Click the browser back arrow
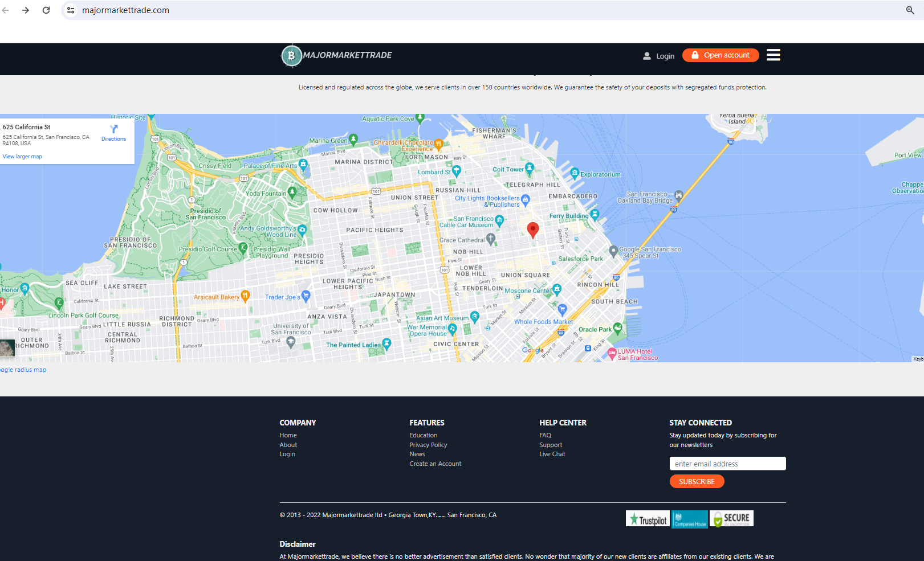This screenshot has width=924, height=561. pyautogui.click(x=6, y=10)
